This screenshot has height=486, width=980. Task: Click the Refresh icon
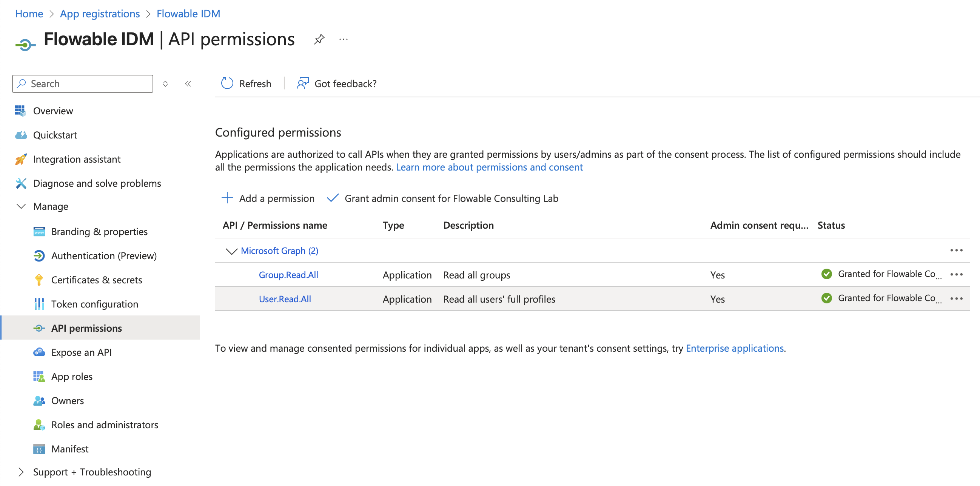[x=227, y=83]
